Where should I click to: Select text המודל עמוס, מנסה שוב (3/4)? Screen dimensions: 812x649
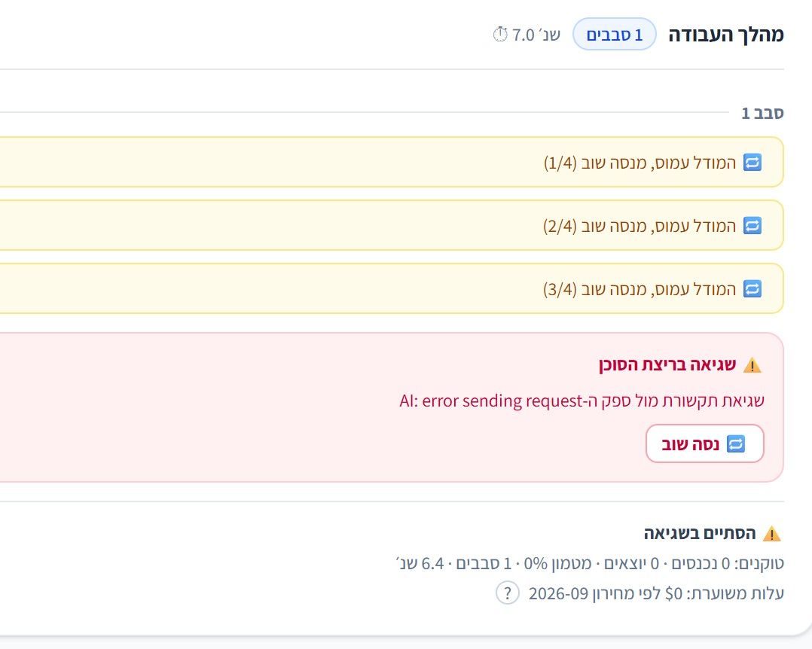click(640, 289)
